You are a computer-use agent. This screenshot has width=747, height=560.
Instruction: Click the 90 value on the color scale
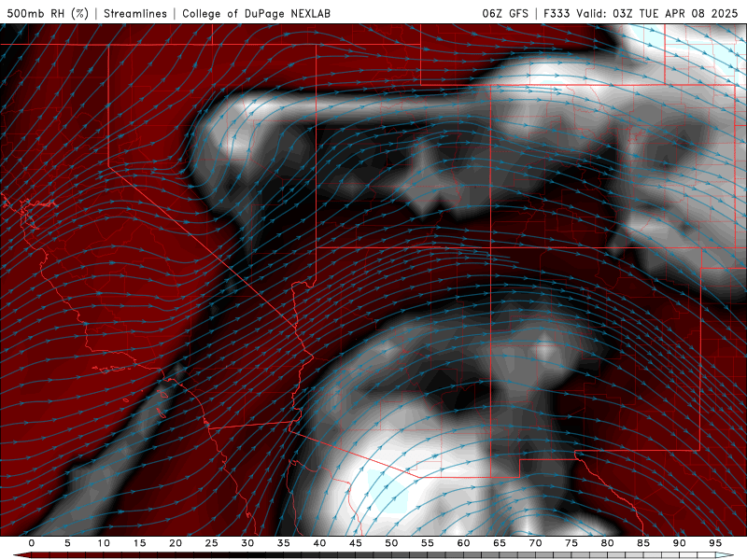679,543
